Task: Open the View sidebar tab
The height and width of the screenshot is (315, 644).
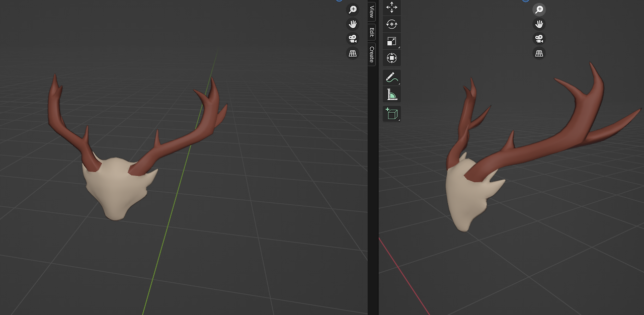Action: (x=372, y=12)
